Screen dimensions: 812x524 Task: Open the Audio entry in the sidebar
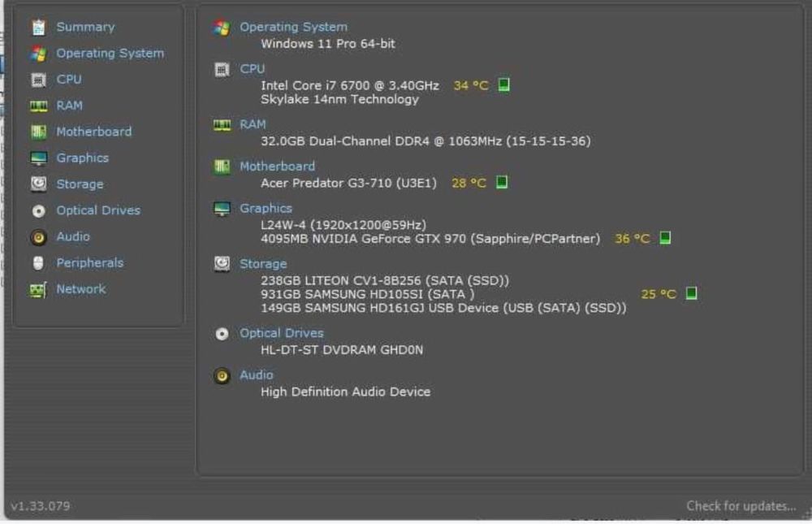tap(73, 237)
